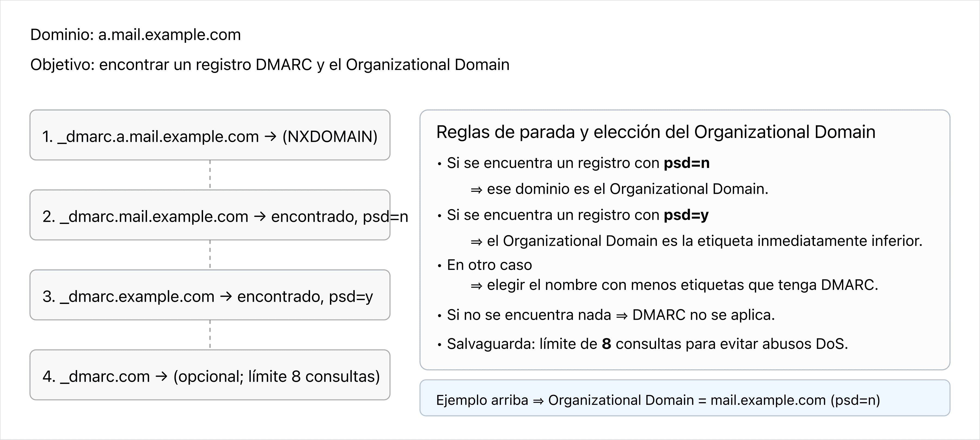980x440 pixels.
Task: Select step 3 box for _dmarc.example.com
Action: click(210, 295)
